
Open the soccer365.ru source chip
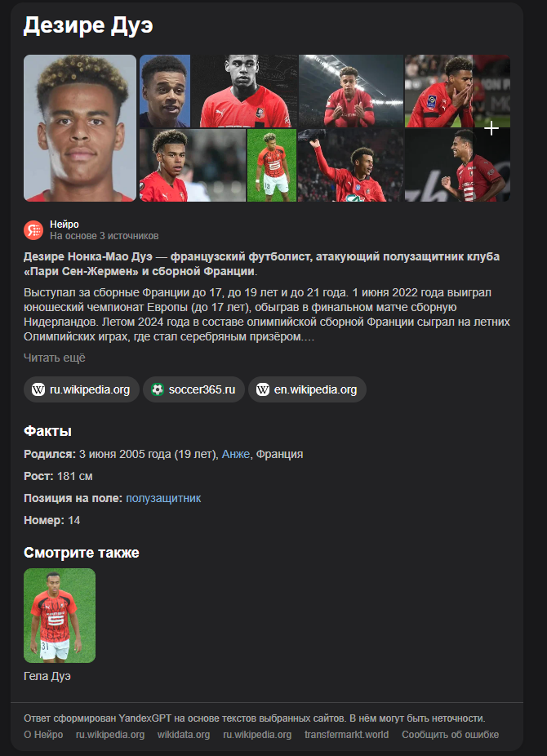pos(193,389)
